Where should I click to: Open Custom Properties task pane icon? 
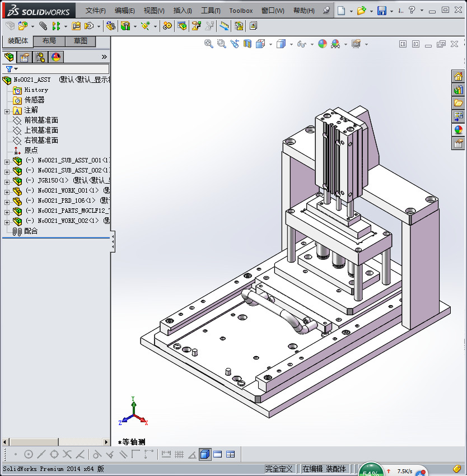459,143
